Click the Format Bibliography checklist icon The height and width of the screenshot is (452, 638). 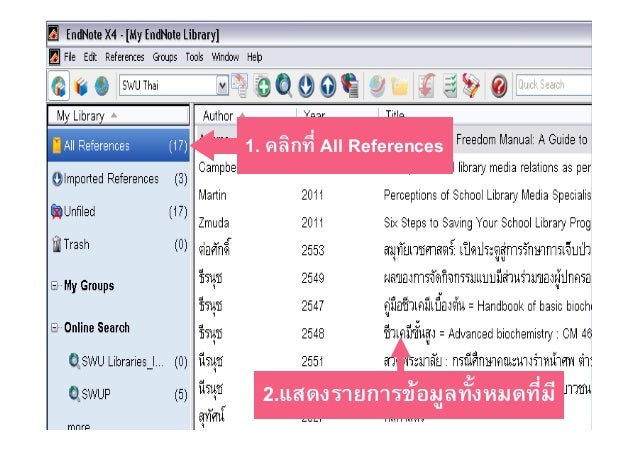click(x=450, y=86)
